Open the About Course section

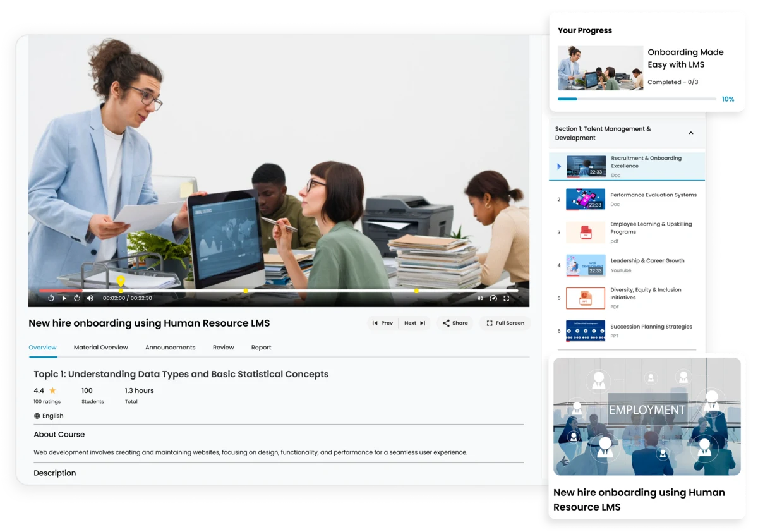[x=59, y=434]
